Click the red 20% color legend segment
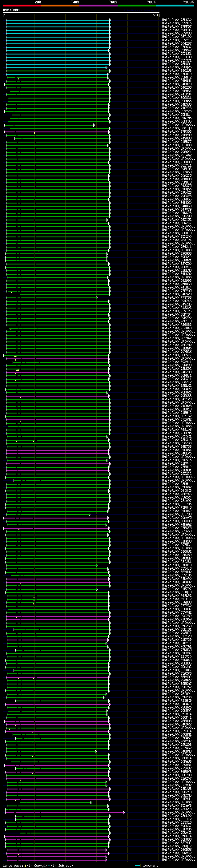 (22, 6)
